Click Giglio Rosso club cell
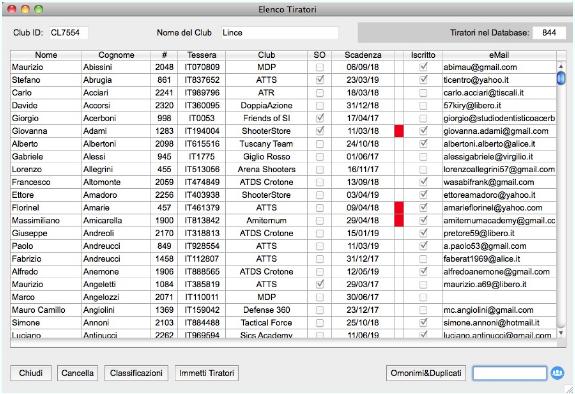Screen dimensions: 575x394 coord(267,157)
